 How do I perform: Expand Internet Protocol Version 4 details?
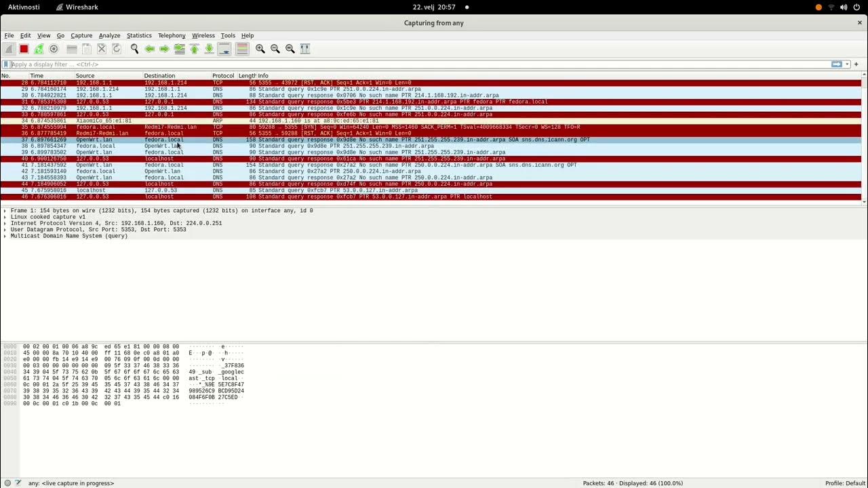[x=5, y=223]
